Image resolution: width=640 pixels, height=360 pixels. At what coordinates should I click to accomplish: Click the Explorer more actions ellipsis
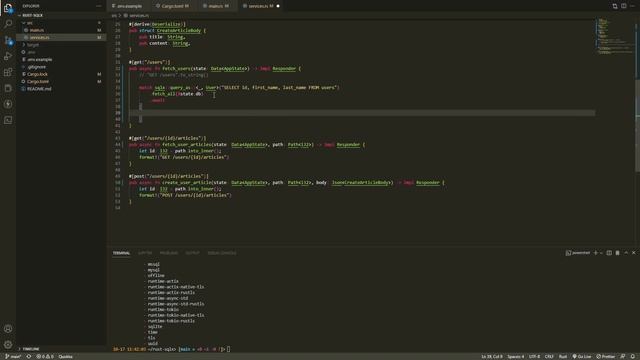pos(98,6)
